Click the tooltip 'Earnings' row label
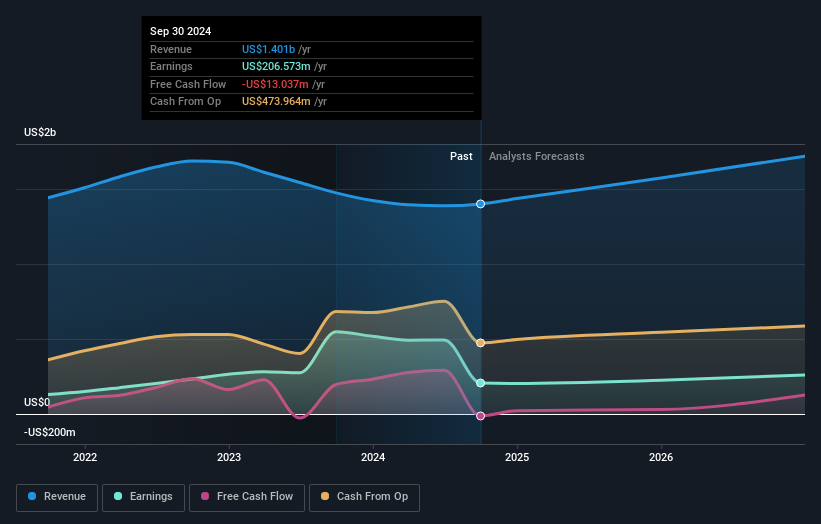 click(x=171, y=66)
